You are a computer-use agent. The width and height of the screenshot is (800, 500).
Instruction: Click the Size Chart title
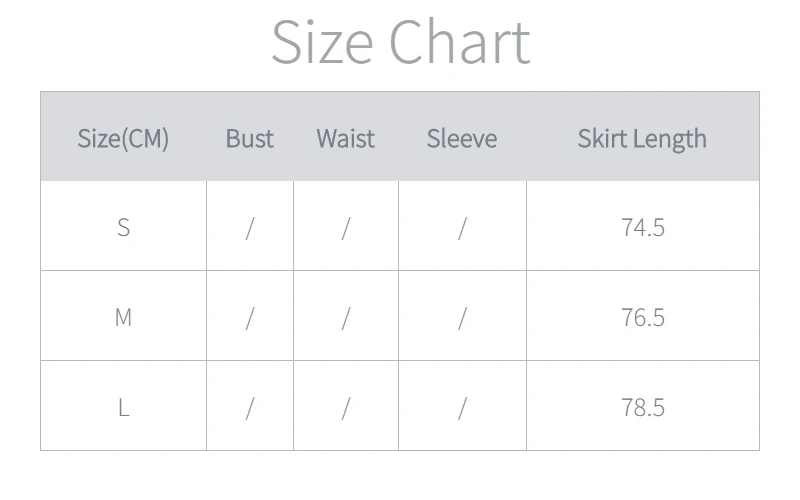[x=400, y=43]
